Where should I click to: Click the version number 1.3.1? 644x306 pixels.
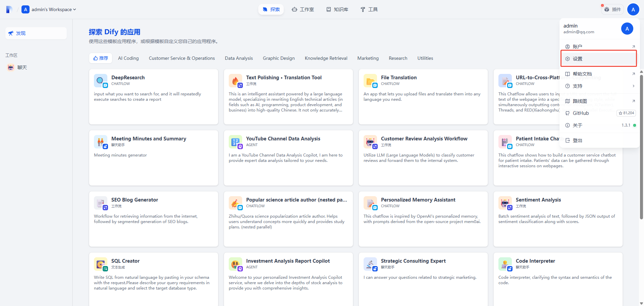click(626, 125)
